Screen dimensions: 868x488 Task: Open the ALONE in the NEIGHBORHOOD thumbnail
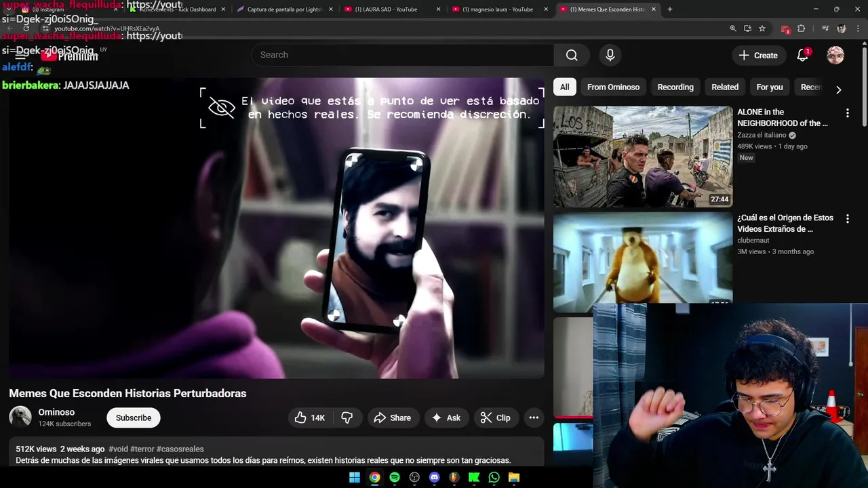(643, 157)
